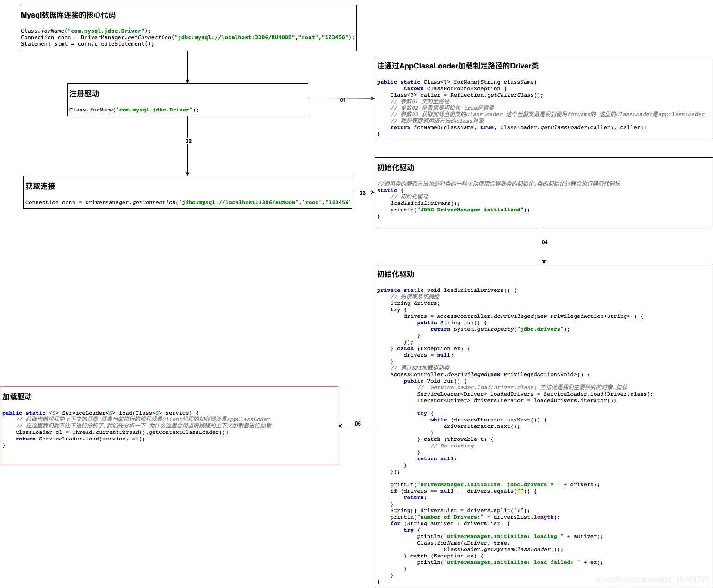Image resolution: width=713 pixels, height=588 pixels.
Task: Click the comment "// 通过SPI加载驱动类"
Action: point(420,368)
